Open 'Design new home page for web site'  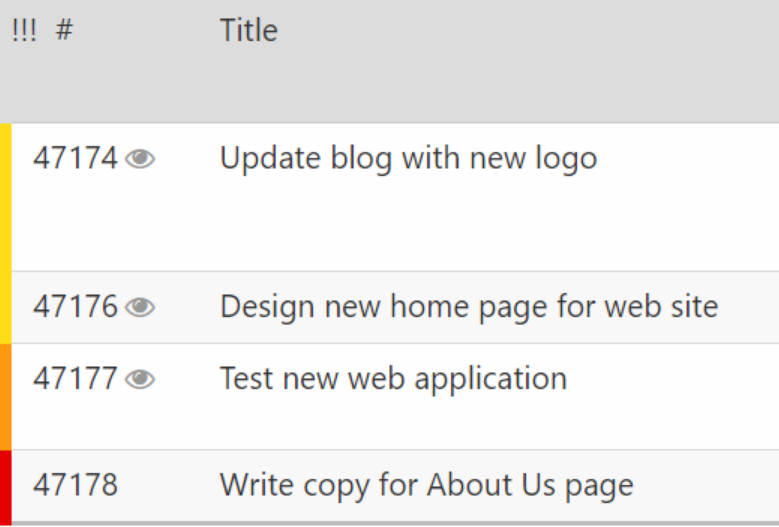coord(468,306)
